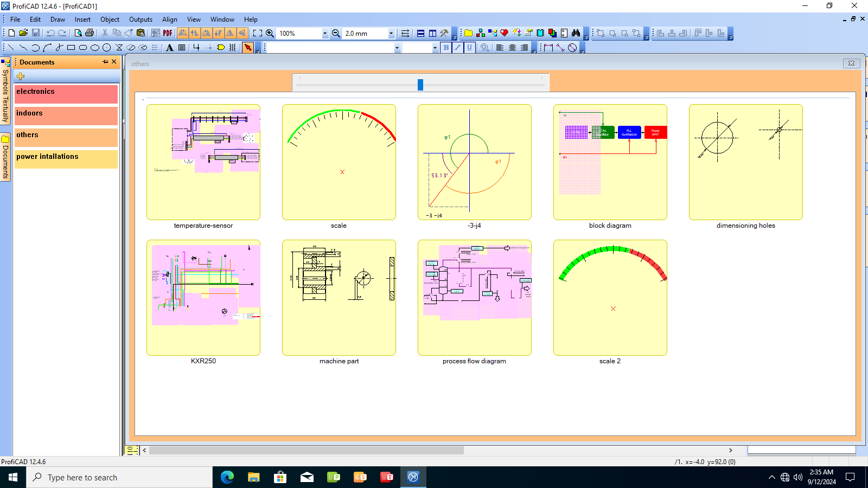
Task: Export to PDF using the PDF icon
Action: click(x=168, y=33)
